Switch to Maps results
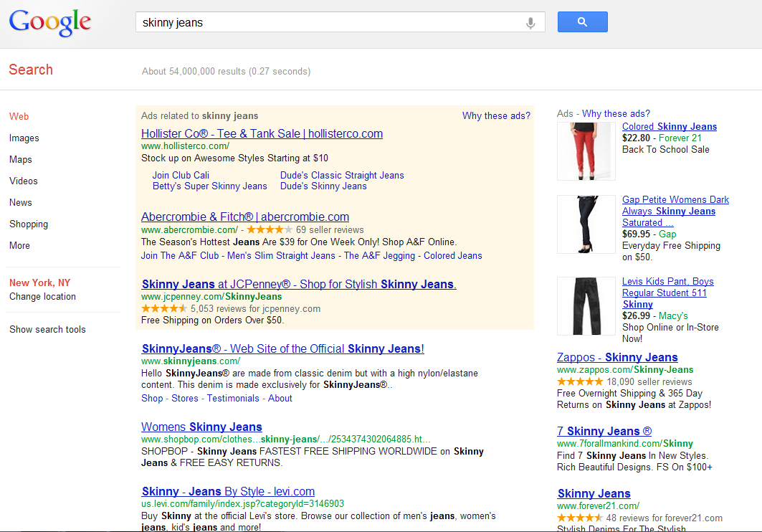The height and width of the screenshot is (532, 762). click(20, 159)
